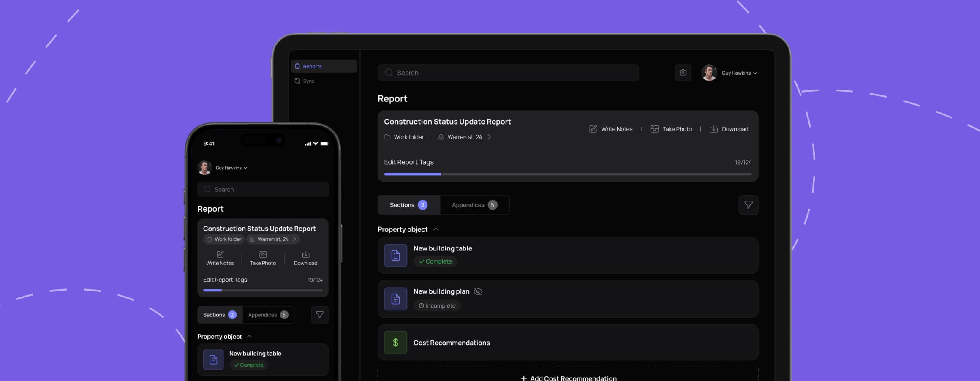
Task: Tap the Take Photo camera icon on phone
Action: [x=263, y=254]
